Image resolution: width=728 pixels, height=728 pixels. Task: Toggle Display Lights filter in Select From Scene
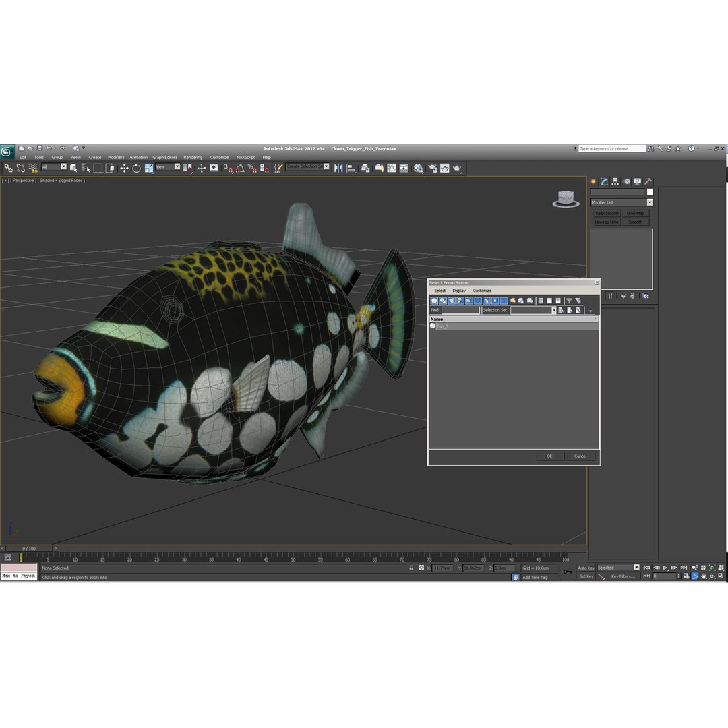pyautogui.click(x=451, y=301)
